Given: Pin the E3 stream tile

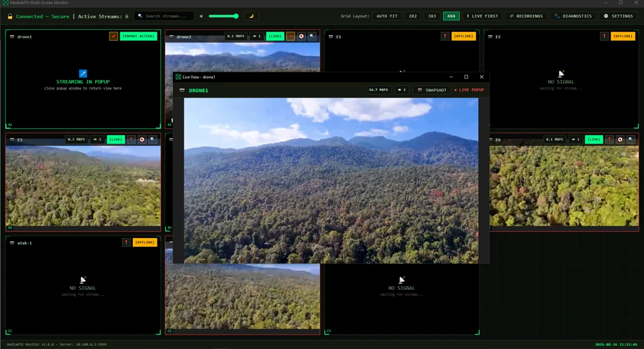Looking at the screenshot, I should click(x=132, y=139).
